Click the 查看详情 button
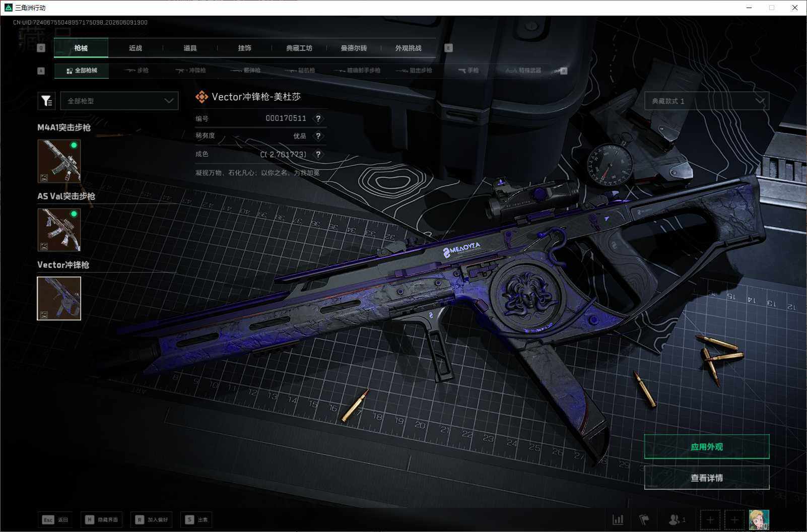The image size is (807, 532). 707,478
